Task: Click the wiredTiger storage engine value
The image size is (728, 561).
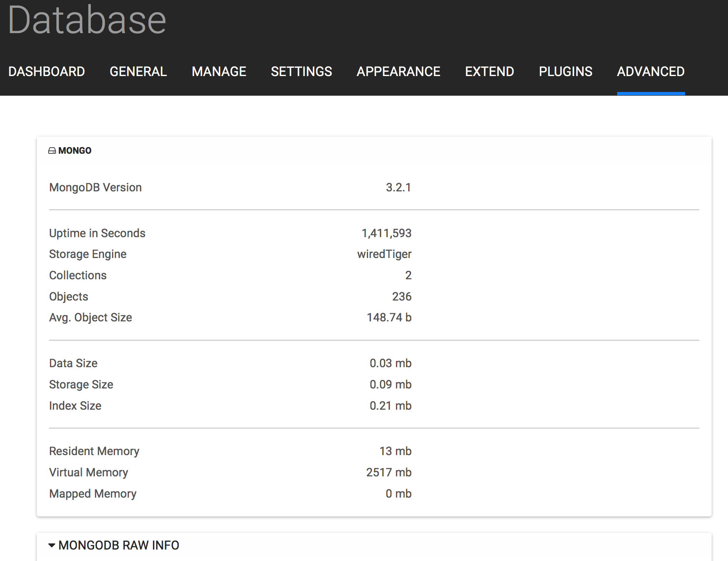Action: coord(384,254)
